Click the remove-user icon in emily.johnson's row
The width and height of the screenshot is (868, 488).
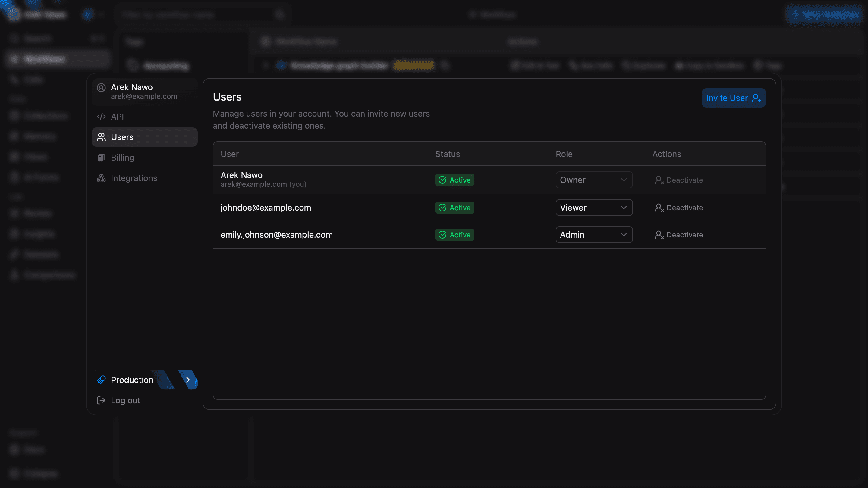(659, 235)
